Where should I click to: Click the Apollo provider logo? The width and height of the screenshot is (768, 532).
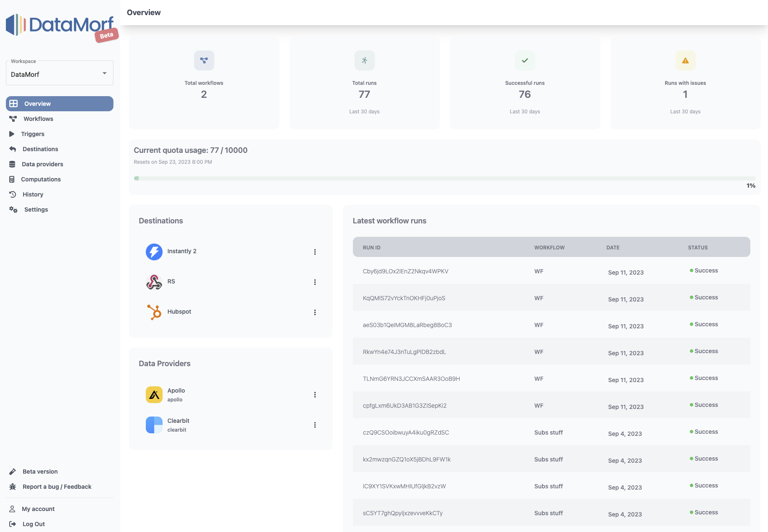[x=154, y=395]
